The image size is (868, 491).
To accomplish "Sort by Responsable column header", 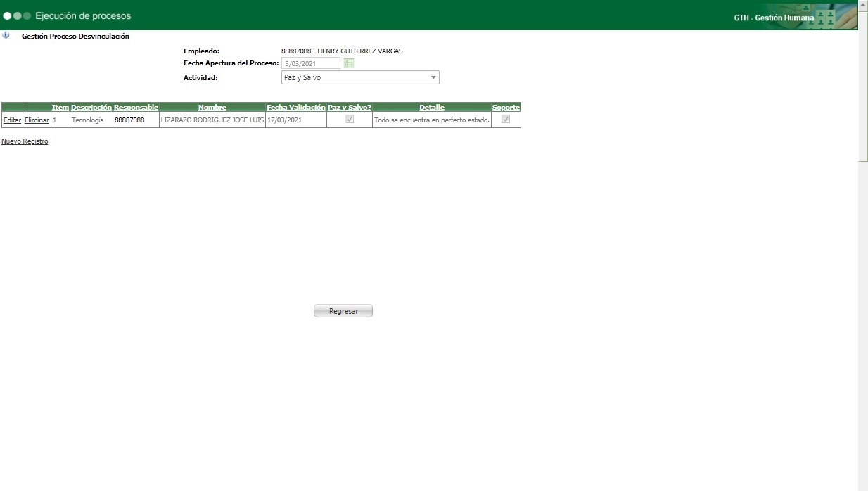I will point(136,107).
